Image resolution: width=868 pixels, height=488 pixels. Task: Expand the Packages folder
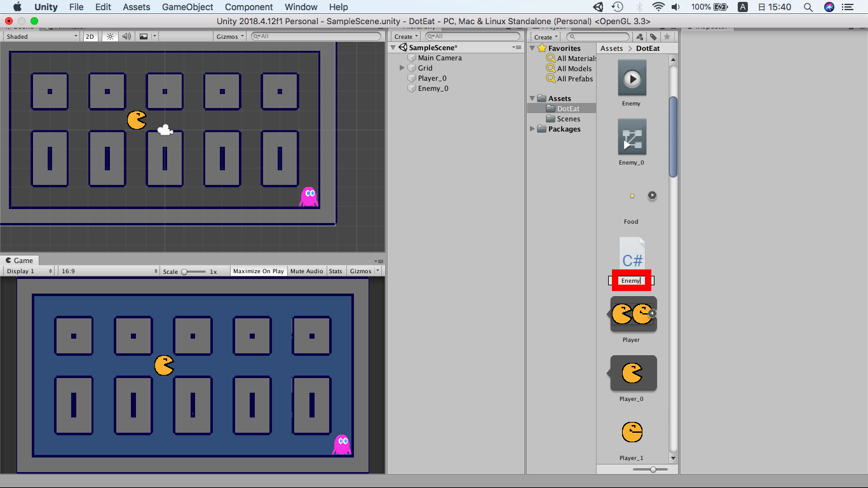pyautogui.click(x=532, y=129)
